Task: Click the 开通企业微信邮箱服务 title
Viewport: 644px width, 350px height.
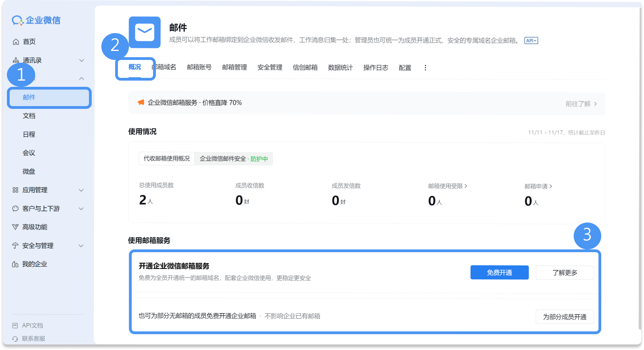Action: pos(174,266)
